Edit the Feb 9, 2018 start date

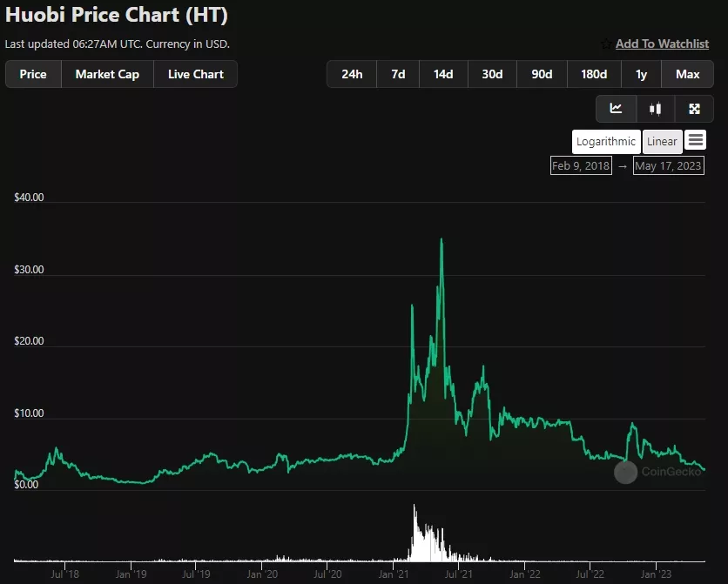coord(581,165)
